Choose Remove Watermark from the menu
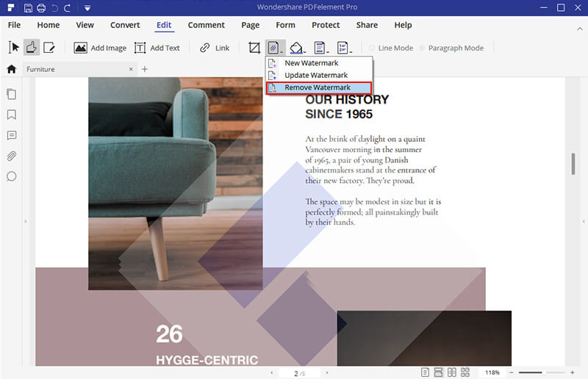 pos(318,87)
